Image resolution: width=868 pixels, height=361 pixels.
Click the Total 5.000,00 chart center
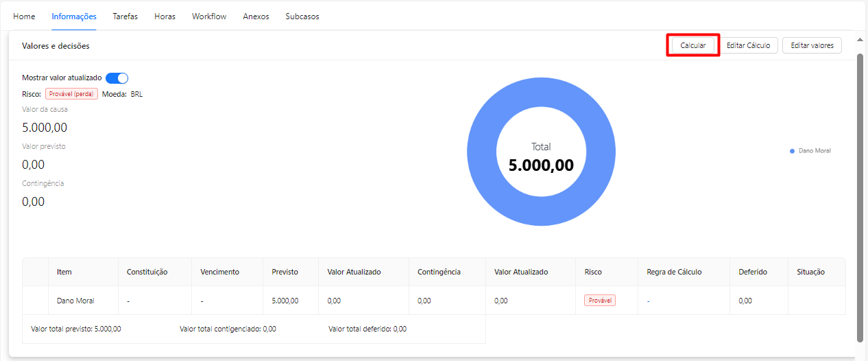[x=541, y=157]
